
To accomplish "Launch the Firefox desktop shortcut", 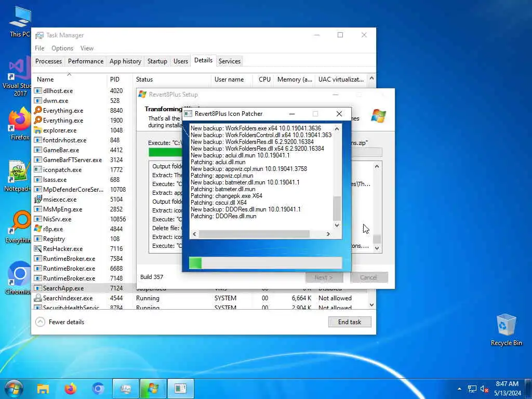I will click(19, 124).
